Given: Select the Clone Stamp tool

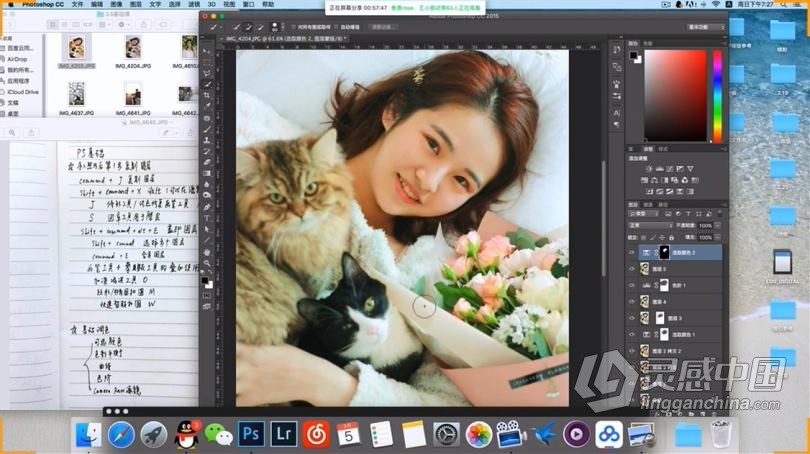Looking at the screenshot, I should point(207,140).
